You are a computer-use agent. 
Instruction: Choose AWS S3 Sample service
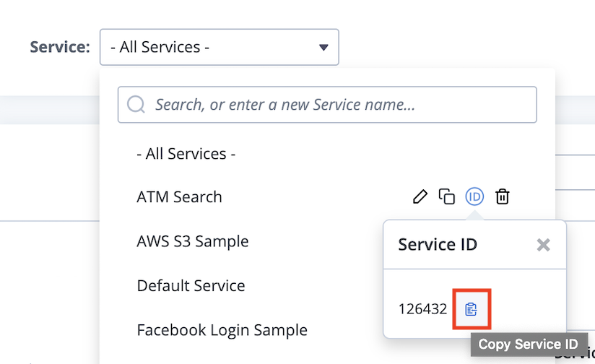pyautogui.click(x=192, y=241)
